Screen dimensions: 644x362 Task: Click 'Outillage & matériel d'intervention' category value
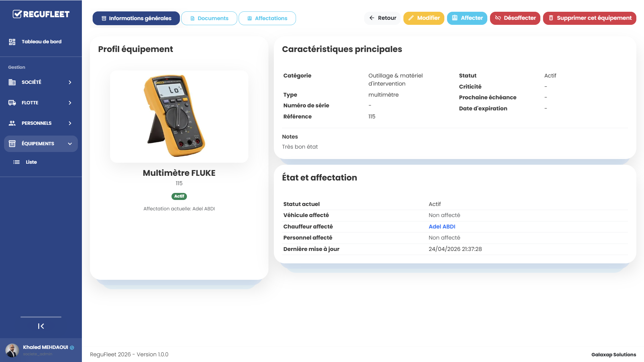pyautogui.click(x=395, y=80)
